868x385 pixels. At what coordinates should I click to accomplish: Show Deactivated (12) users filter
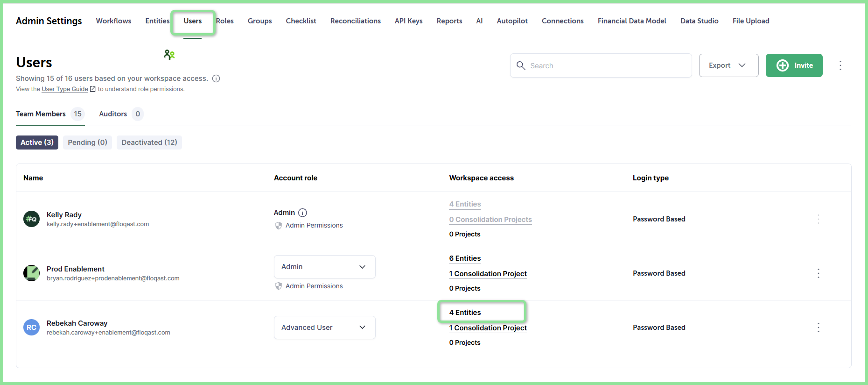(x=149, y=143)
